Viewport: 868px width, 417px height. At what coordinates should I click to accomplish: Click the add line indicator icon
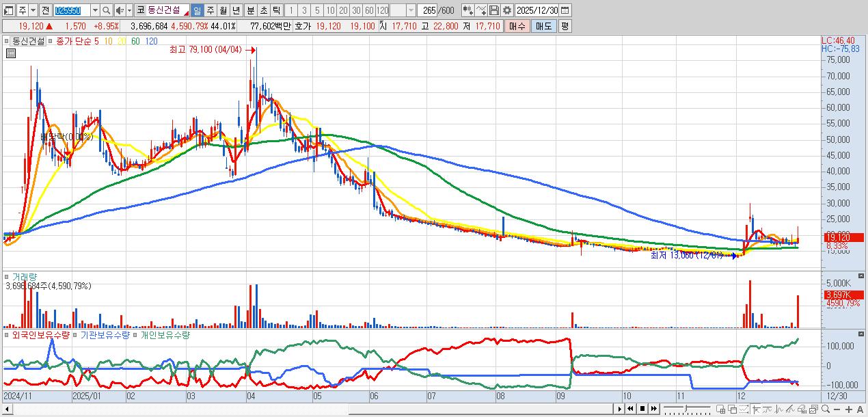(x=481, y=10)
